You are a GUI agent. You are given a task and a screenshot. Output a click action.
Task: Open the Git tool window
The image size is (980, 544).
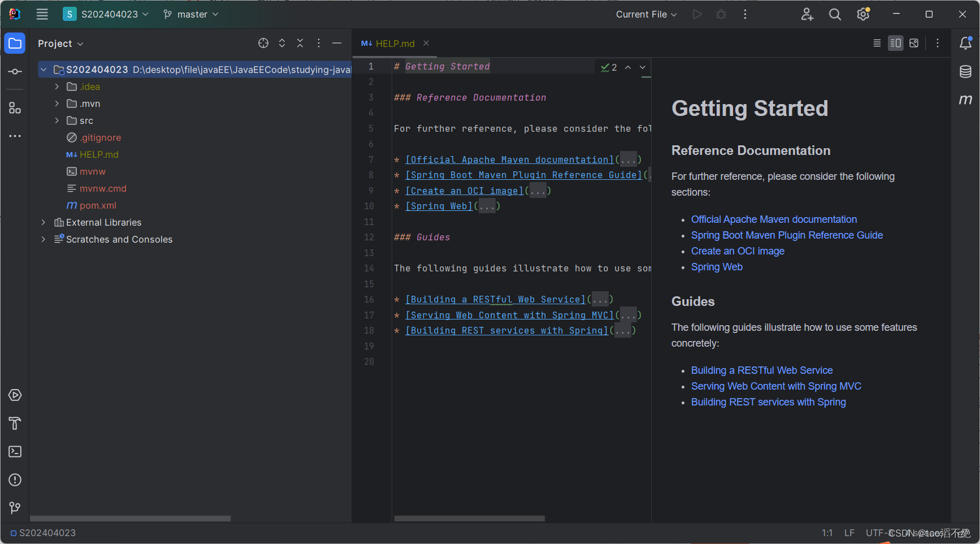point(15,508)
